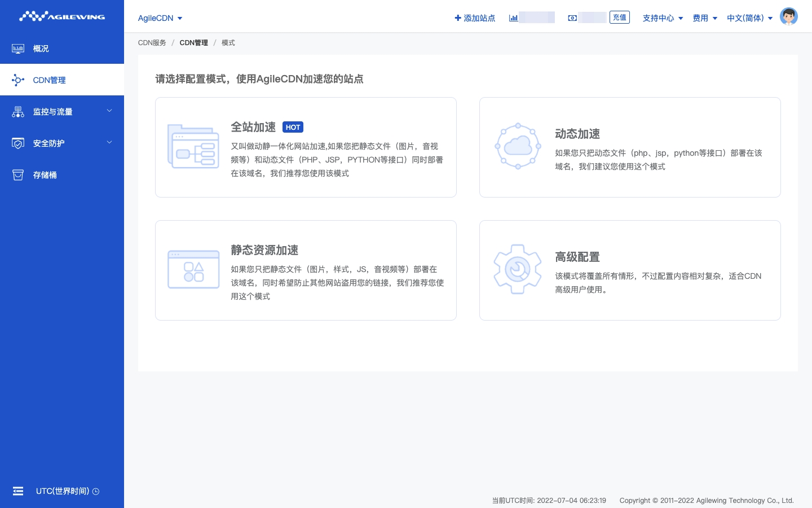The height and width of the screenshot is (508, 812).
Task: Click the 全站加速 card illustration icon
Action: 193,147
